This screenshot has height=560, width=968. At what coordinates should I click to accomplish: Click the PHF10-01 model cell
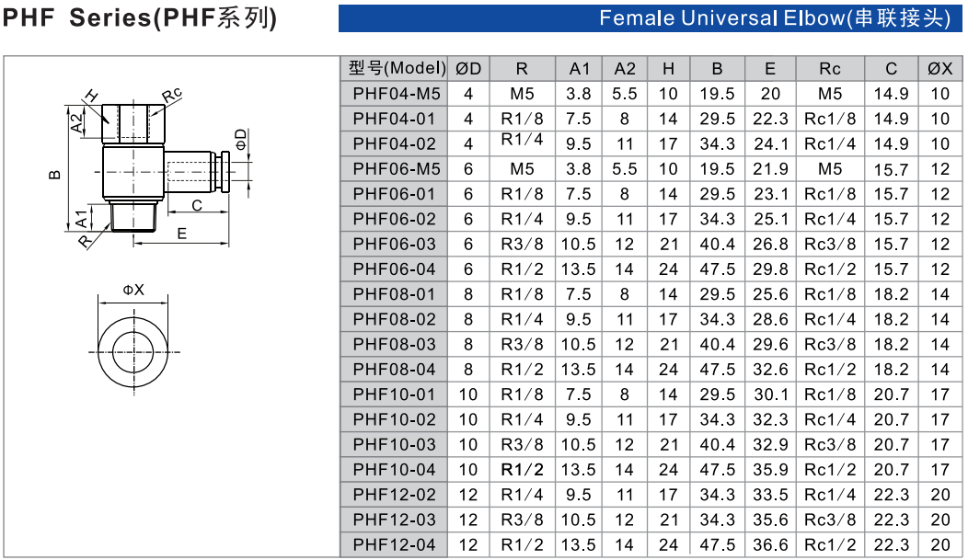[x=397, y=394]
